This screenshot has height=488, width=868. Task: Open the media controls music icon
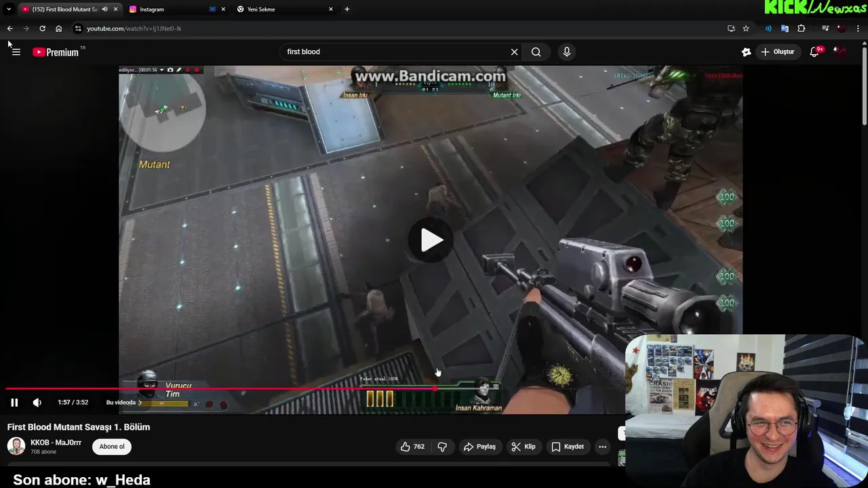(x=825, y=28)
